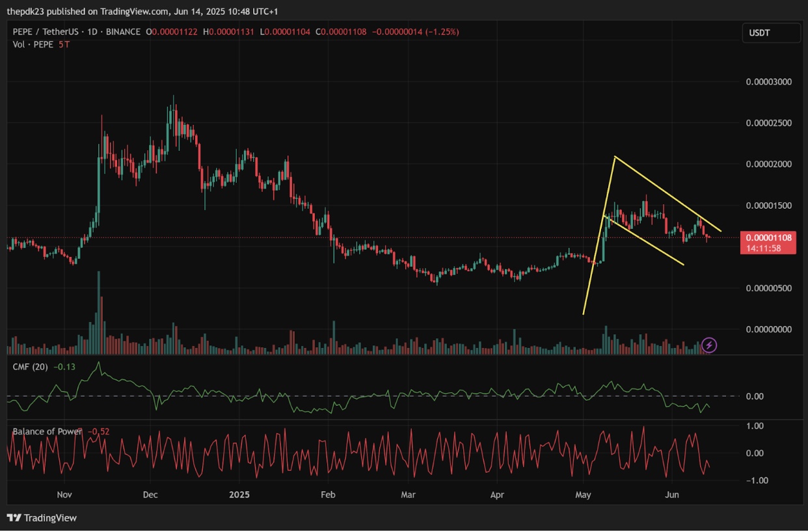This screenshot has height=532, width=808.
Task: Open the USDT currency selector
Action: [x=771, y=33]
